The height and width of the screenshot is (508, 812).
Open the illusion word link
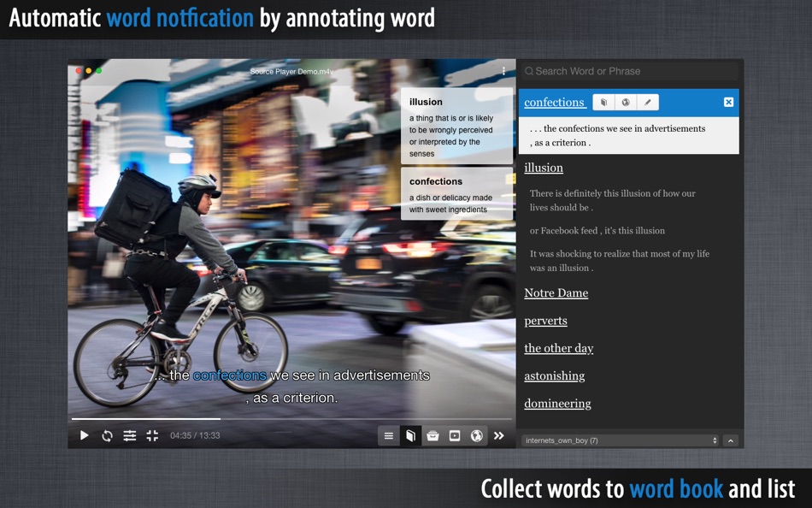coord(544,168)
